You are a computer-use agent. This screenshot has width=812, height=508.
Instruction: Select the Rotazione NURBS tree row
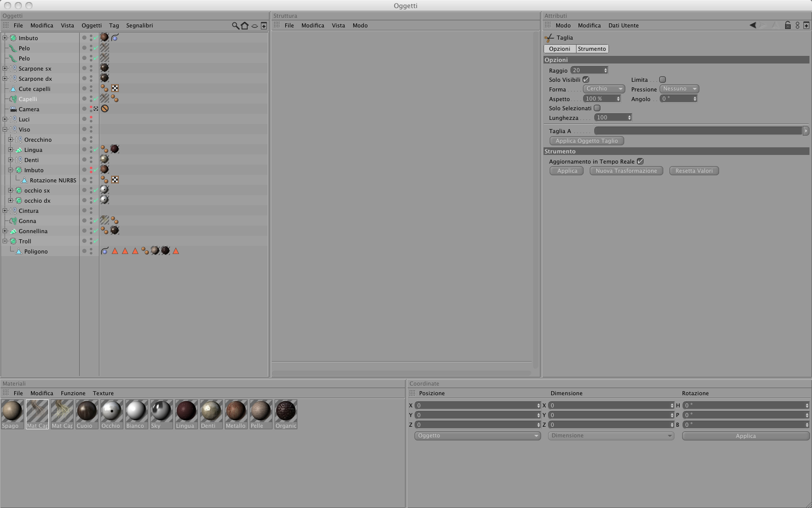tap(53, 180)
